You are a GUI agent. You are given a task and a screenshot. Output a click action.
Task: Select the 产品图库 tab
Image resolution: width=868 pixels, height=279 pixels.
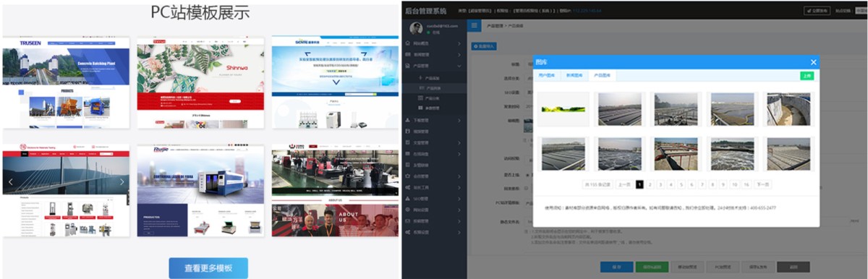[x=602, y=75]
